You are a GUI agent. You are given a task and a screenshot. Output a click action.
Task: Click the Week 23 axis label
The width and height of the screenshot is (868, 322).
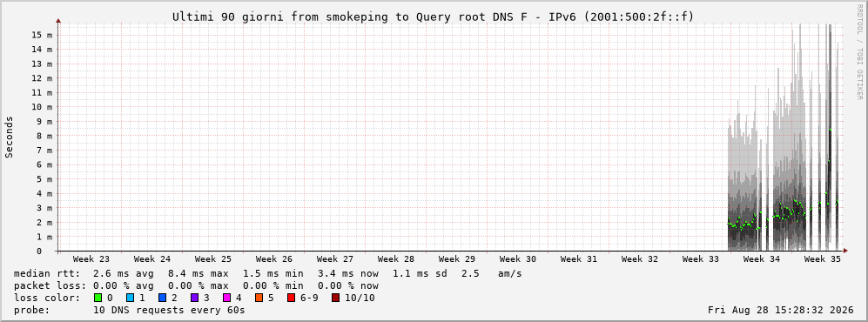[x=91, y=259]
